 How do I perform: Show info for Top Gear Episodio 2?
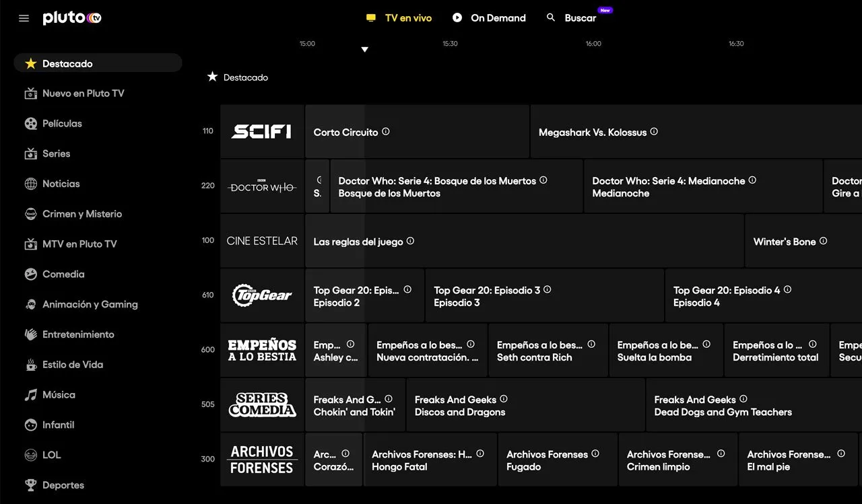pyautogui.click(x=407, y=289)
